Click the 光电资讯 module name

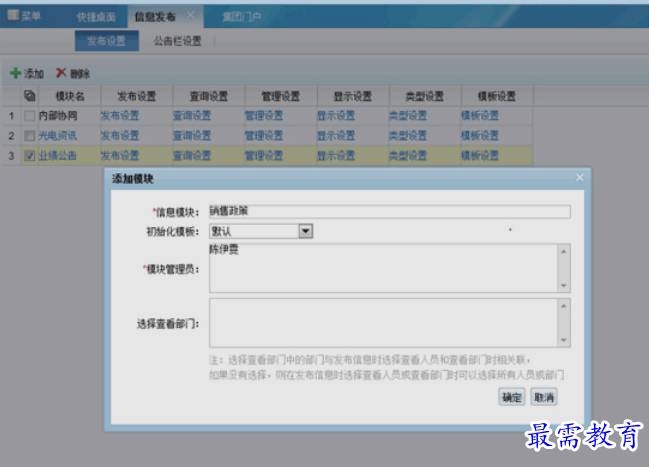coord(58,135)
